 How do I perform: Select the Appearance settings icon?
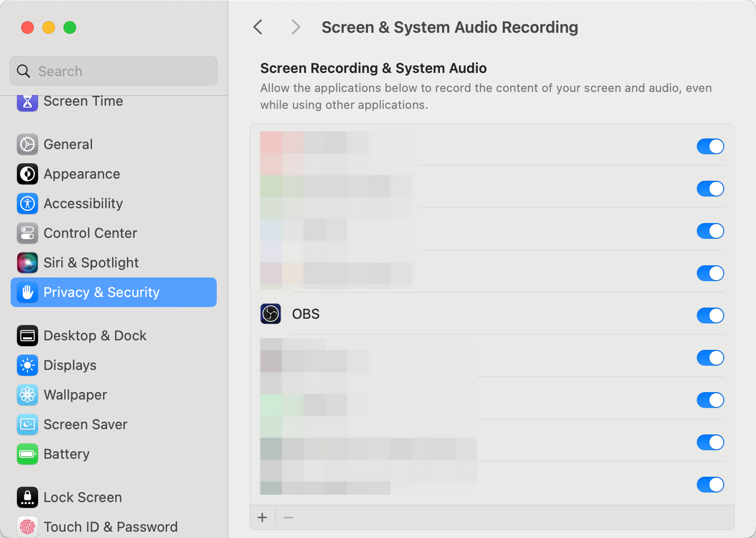coord(27,174)
